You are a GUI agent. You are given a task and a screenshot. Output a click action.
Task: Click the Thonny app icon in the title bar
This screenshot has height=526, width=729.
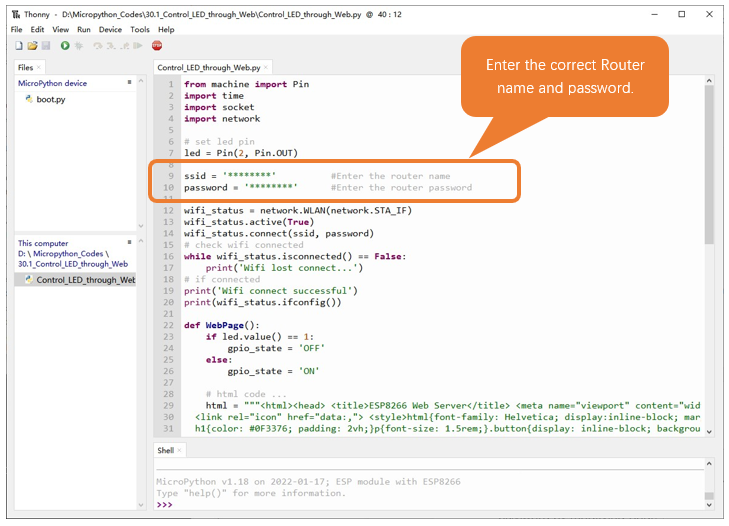pyautogui.click(x=16, y=14)
